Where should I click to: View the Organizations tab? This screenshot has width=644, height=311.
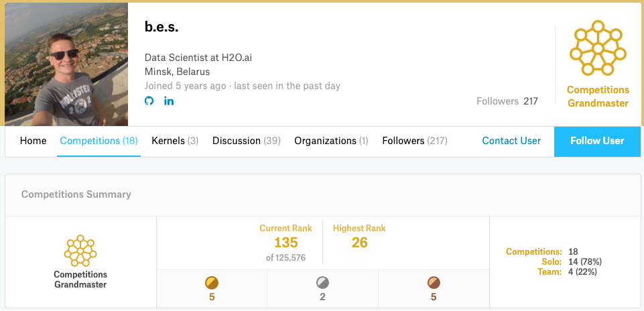point(331,141)
